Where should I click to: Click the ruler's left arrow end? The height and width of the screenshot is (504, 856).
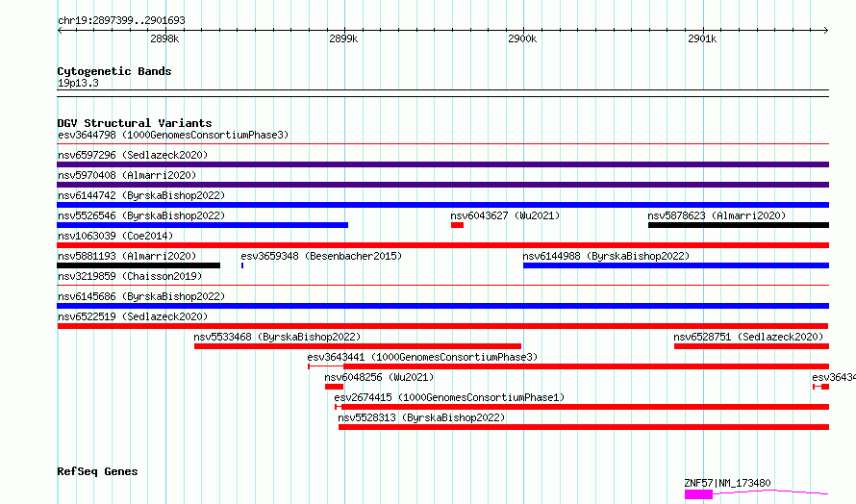[x=60, y=30]
